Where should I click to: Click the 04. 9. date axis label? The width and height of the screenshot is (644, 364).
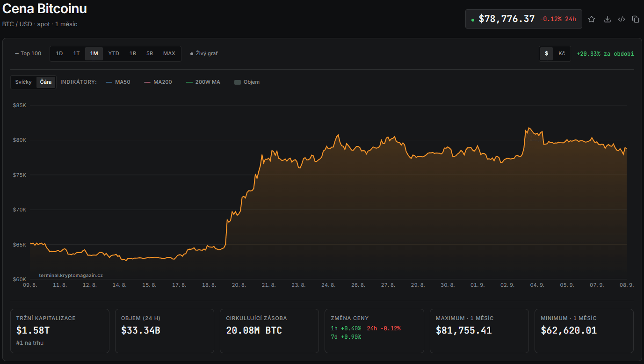(537, 284)
